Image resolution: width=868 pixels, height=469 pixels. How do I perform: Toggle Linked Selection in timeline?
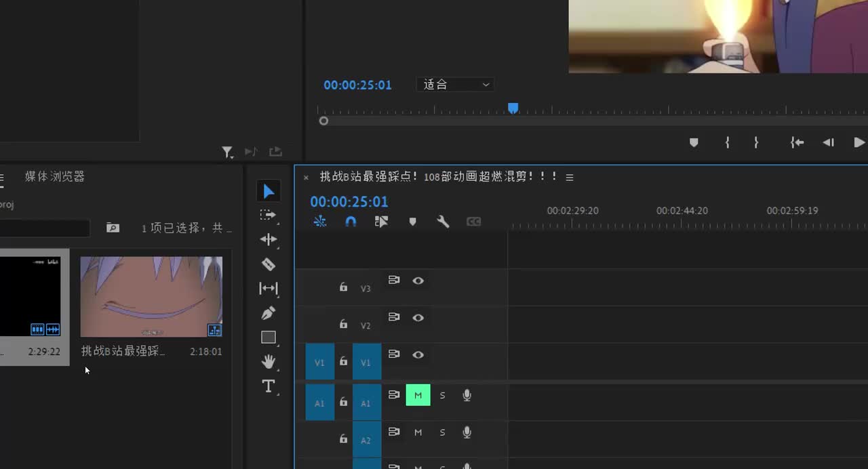point(382,222)
